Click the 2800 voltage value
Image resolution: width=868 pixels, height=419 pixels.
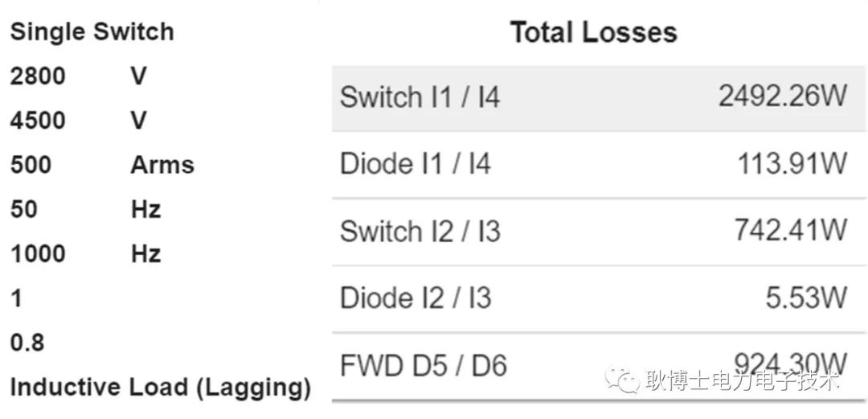coord(38,76)
